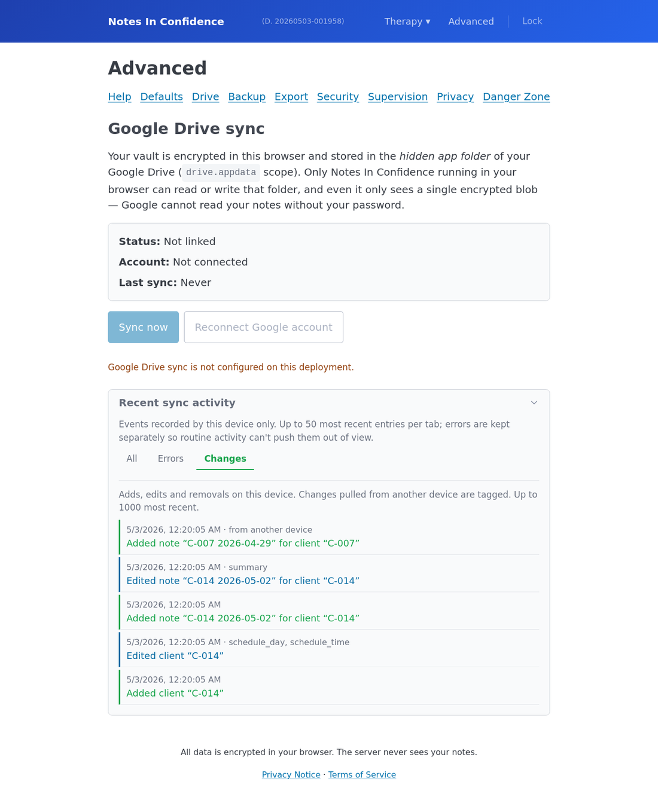
Task: Jump to the Supervision section link
Action: pos(398,97)
